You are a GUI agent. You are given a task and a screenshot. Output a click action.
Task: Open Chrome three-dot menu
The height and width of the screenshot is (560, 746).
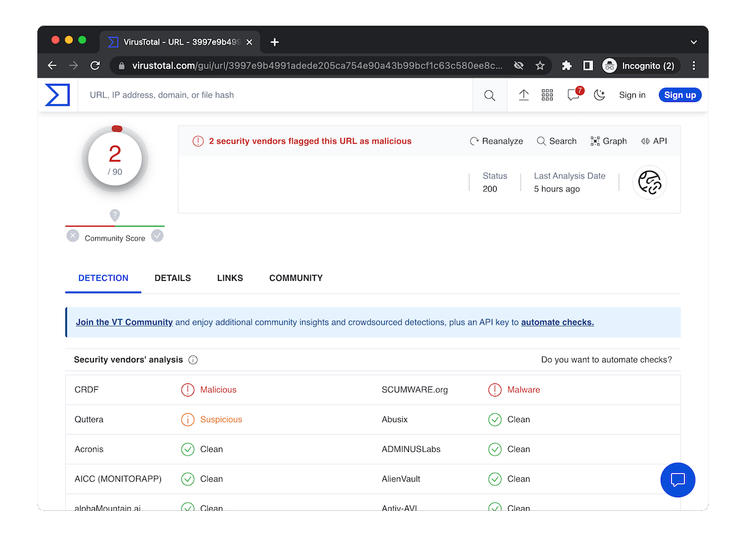694,65
